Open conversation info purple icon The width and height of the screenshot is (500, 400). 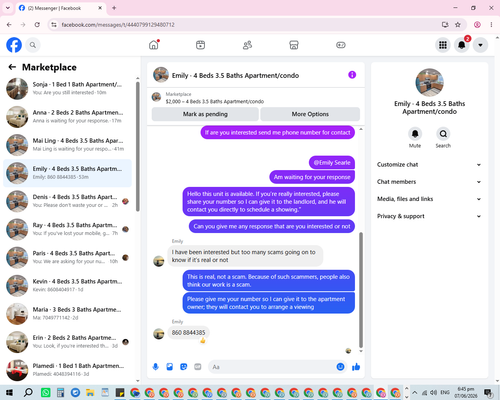[352, 75]
